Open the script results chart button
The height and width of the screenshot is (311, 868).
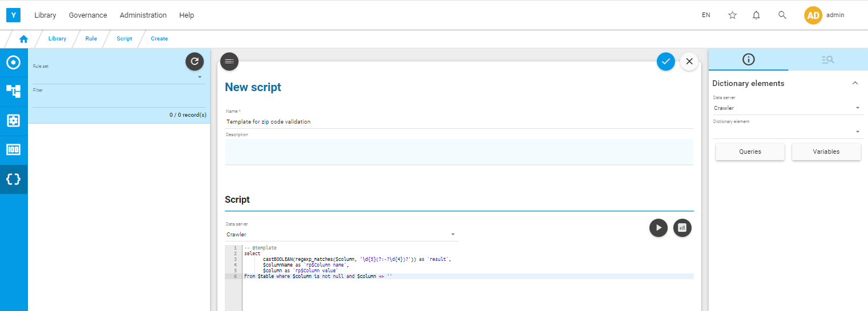[682, 228]
